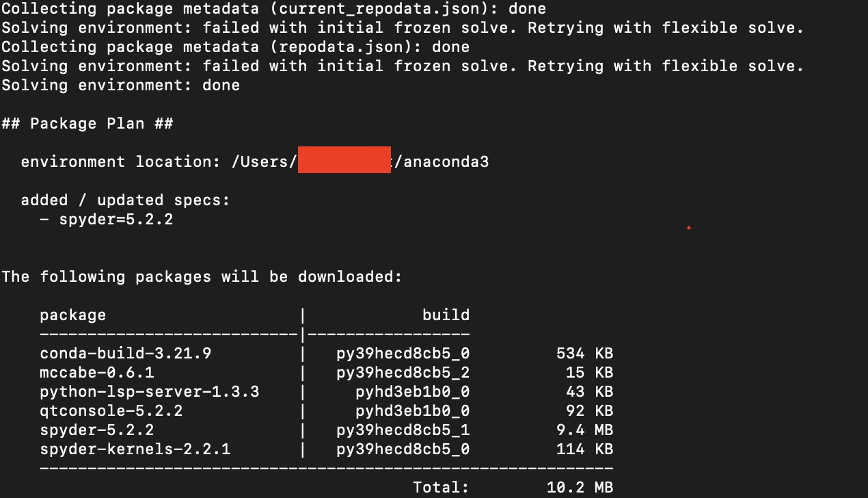Viewport: 868px width, 498px height.
Task: Click the conda-build-3.21.9 package name
Action: [126, 354]
